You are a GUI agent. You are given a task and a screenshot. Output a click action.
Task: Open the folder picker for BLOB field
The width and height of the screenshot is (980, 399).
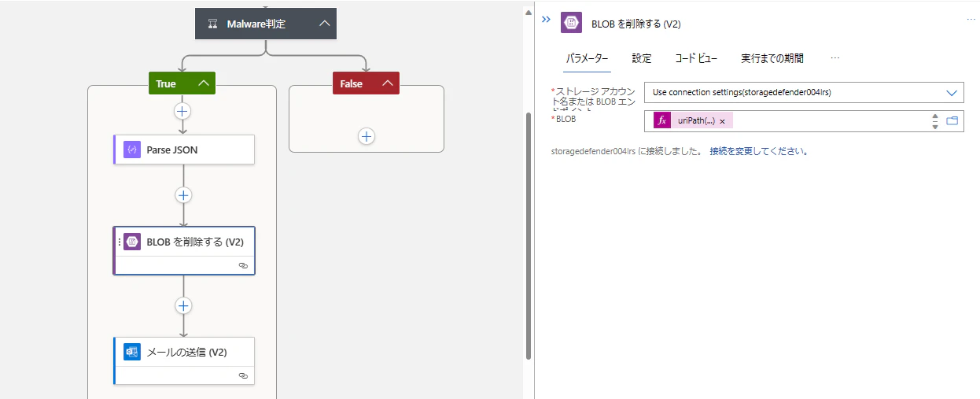coord(952,120)
